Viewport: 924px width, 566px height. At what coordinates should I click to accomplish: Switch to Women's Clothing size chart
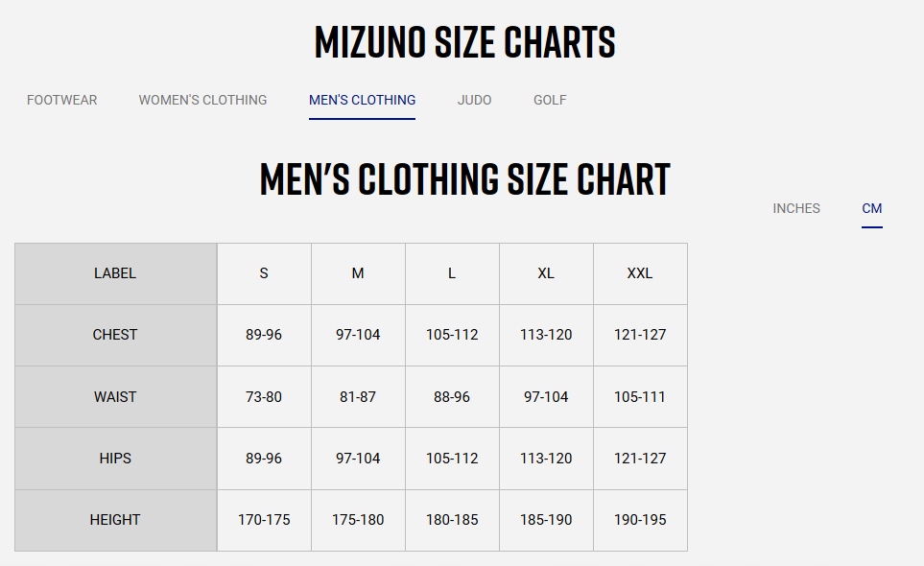[202, 100]
